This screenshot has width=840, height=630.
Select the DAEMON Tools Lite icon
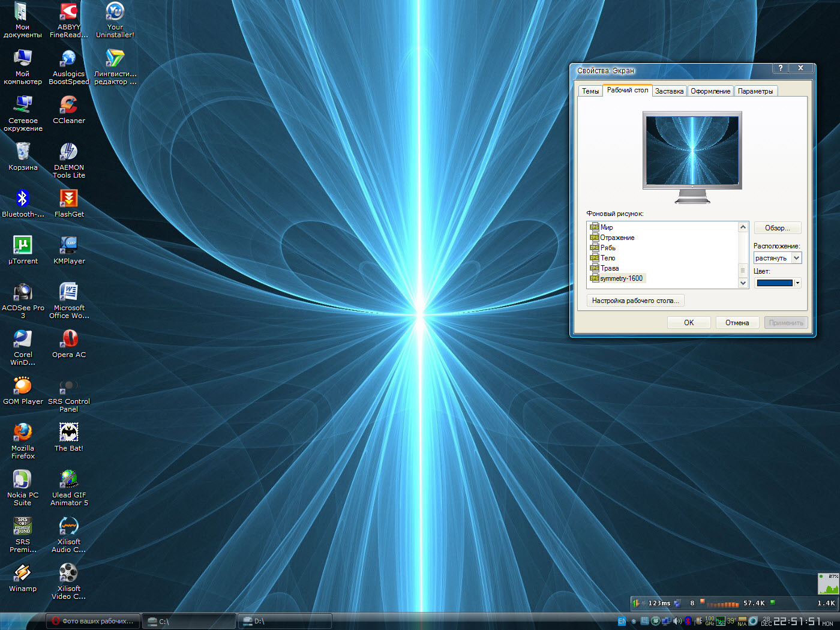(x=69, y=161)
